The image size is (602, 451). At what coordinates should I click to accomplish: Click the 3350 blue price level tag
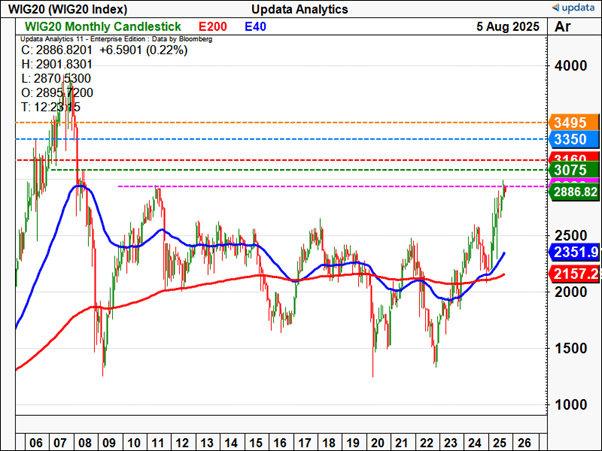coord(574,139)
